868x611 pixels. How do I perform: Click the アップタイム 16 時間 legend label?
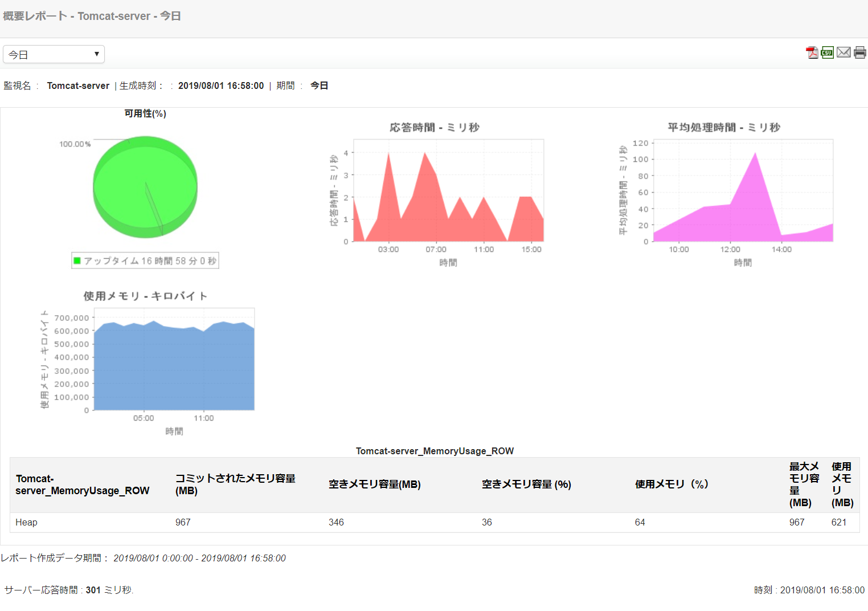coord(150,260)
